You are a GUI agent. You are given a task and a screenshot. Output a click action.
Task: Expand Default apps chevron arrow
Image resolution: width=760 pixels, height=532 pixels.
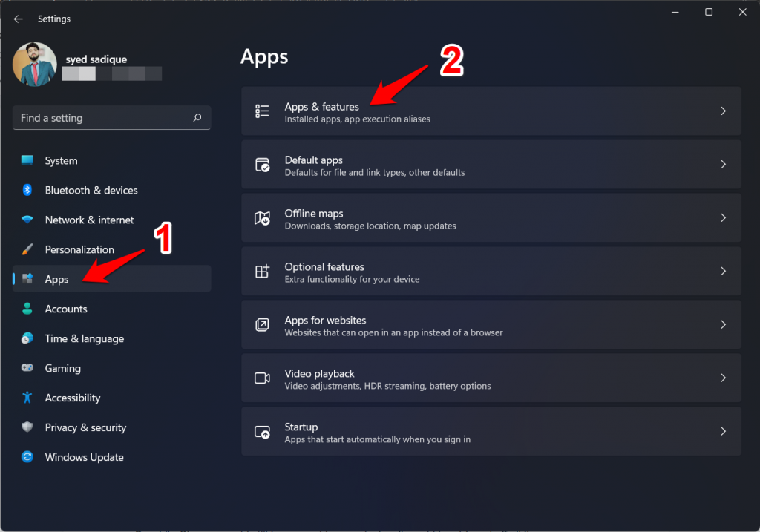(723, 165)
